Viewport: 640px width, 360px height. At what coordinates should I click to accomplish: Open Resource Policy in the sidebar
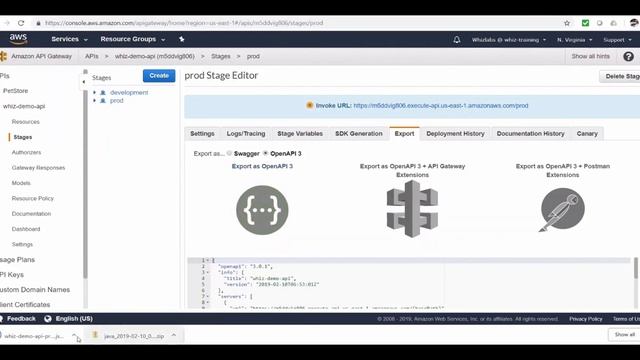pos(33,198)
